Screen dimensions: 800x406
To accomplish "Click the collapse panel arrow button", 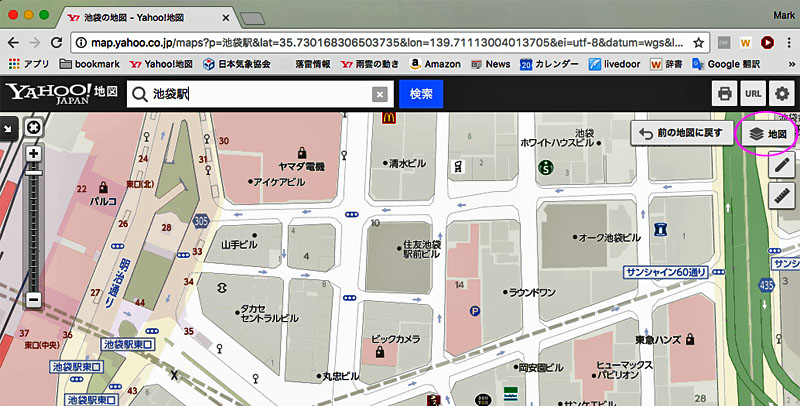I will click(x=8, y=129).
